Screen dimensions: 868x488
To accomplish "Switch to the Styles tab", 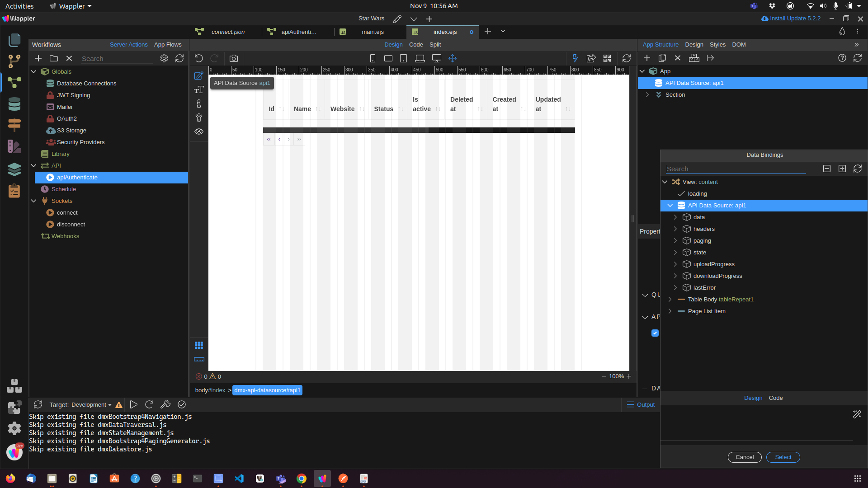I will point(717,45).
